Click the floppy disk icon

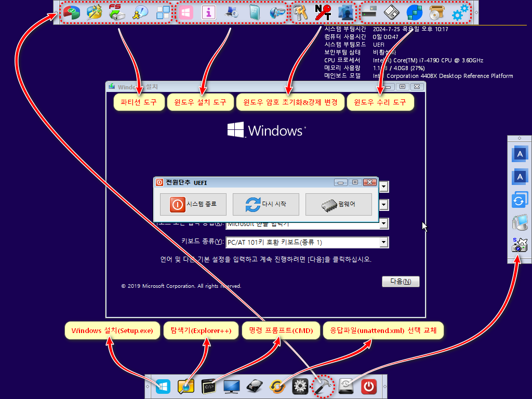pos(392,12)
